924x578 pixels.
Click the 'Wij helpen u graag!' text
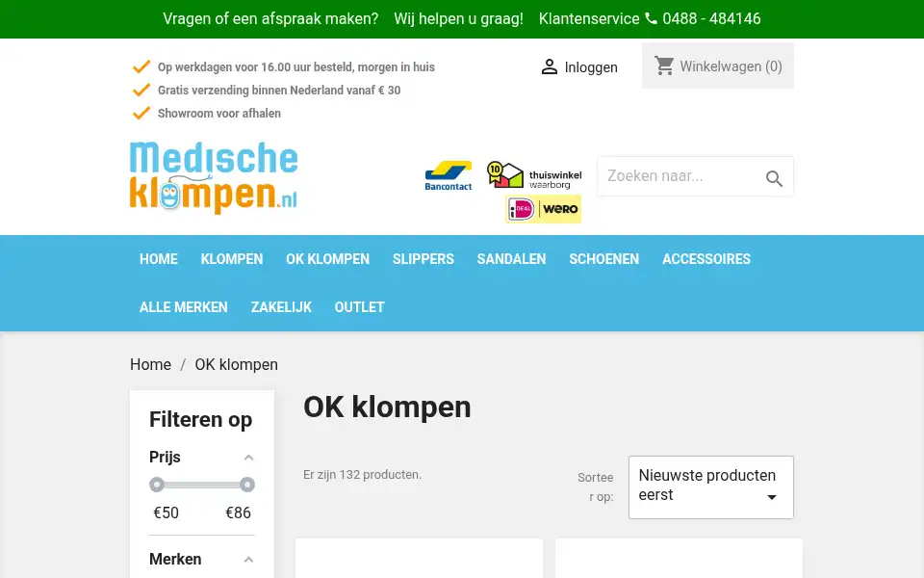pyautogui.click(x=458, y=18)
